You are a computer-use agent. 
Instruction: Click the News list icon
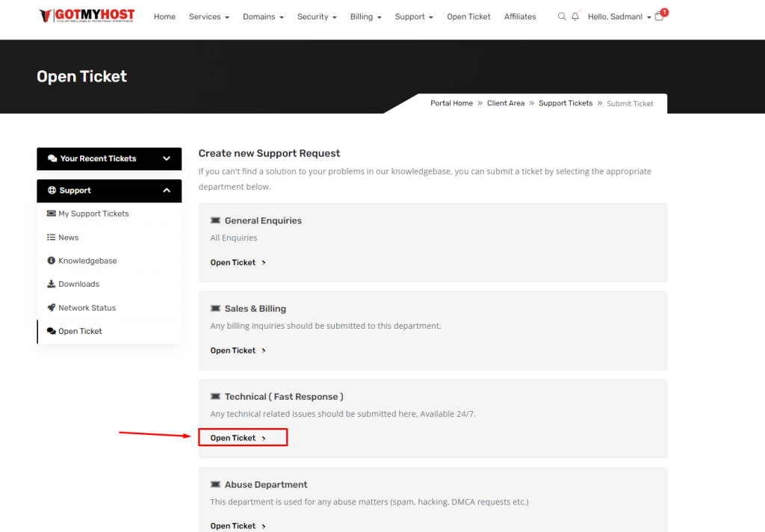tap(52, 238)
